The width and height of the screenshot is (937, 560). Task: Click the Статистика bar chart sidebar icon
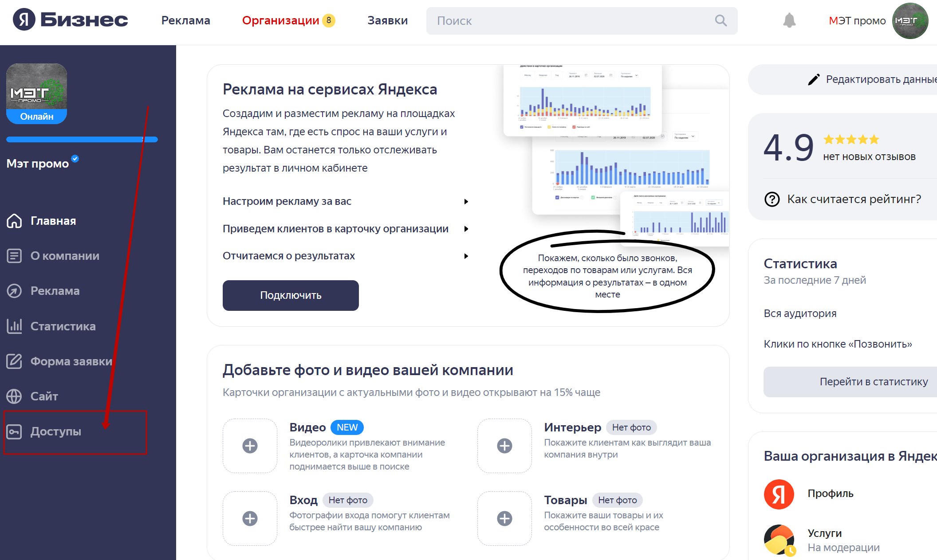tap(14, 326)
